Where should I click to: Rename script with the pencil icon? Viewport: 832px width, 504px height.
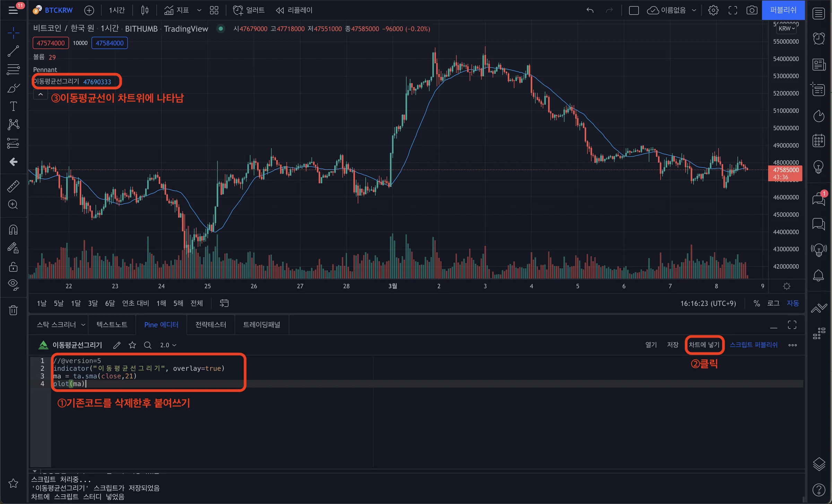tap(117, 345)
